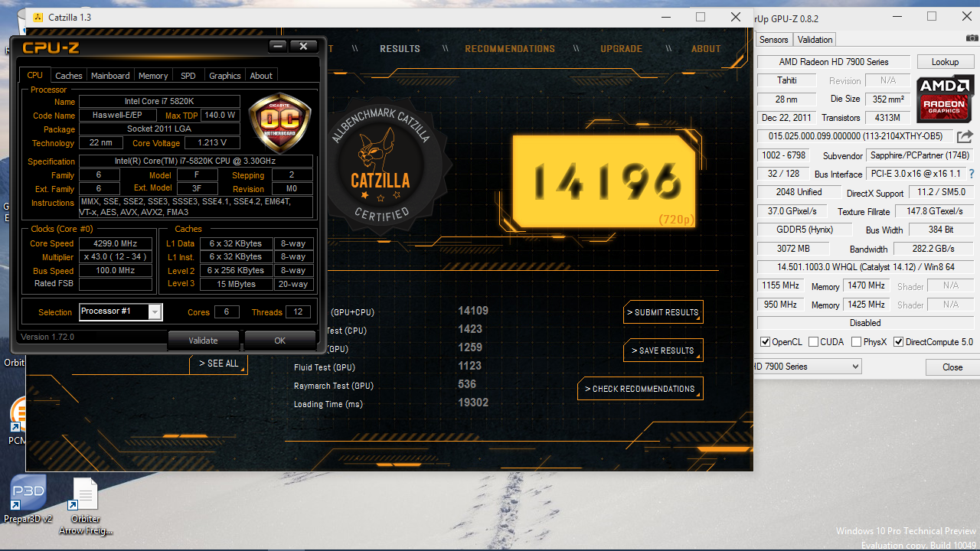Open the Sensors tab in GPU-Z

(773, 40)
